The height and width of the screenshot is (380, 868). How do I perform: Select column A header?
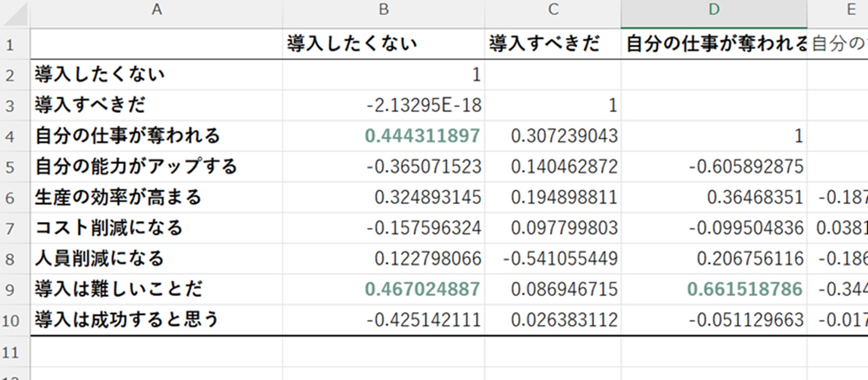coord(156,10)
